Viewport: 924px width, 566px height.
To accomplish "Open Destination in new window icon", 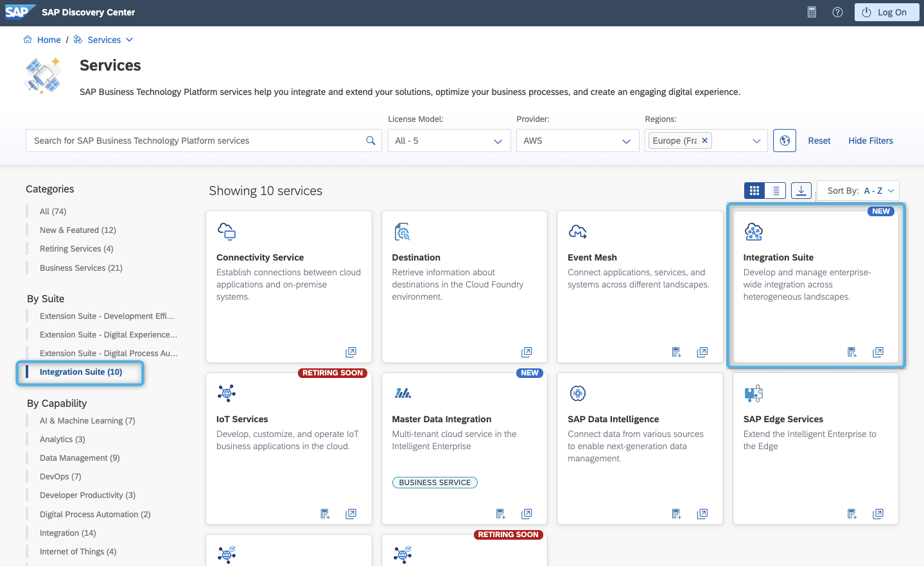I will (x=527, y=352).
